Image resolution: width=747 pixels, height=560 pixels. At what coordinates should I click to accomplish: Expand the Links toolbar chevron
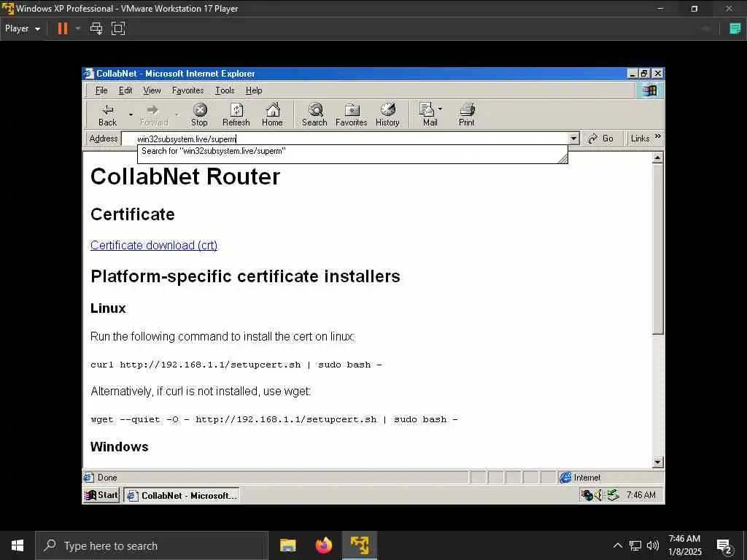coord(658,136)
